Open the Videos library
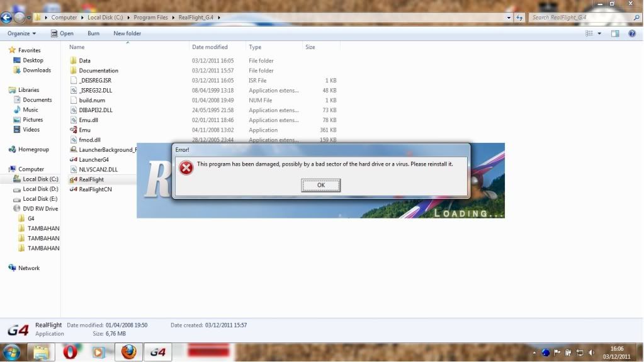 pyautogui.click(x=31, y=130)
